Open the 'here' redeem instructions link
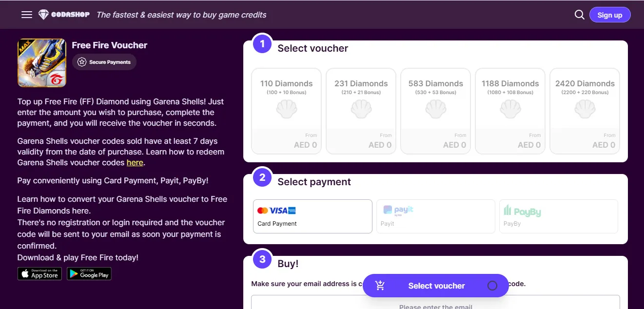The width and height of the screenshot is (644, 309). coord(135,163)
